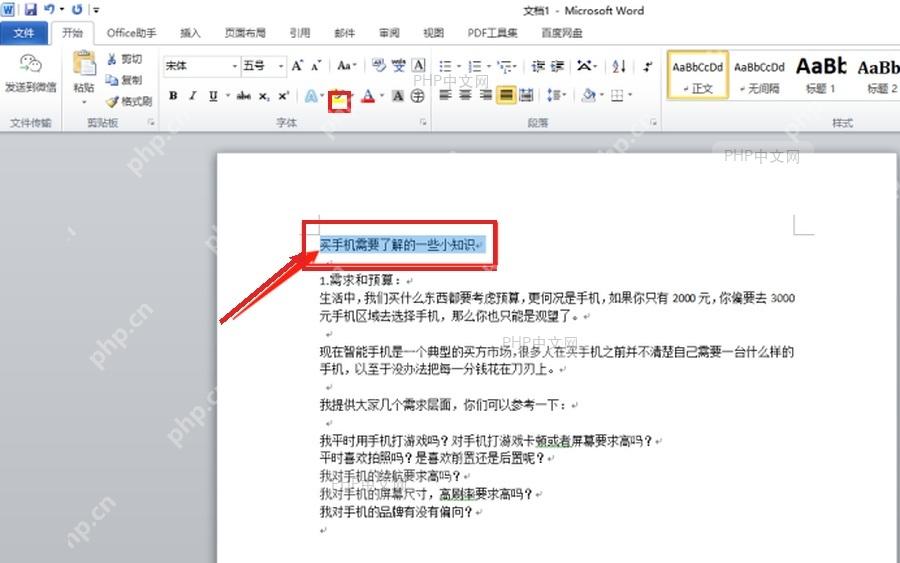Viewport: 900px width, 563px height.
Task: Click the Numbering list icon
Action: pyautogui.click(x=475, y=67)
